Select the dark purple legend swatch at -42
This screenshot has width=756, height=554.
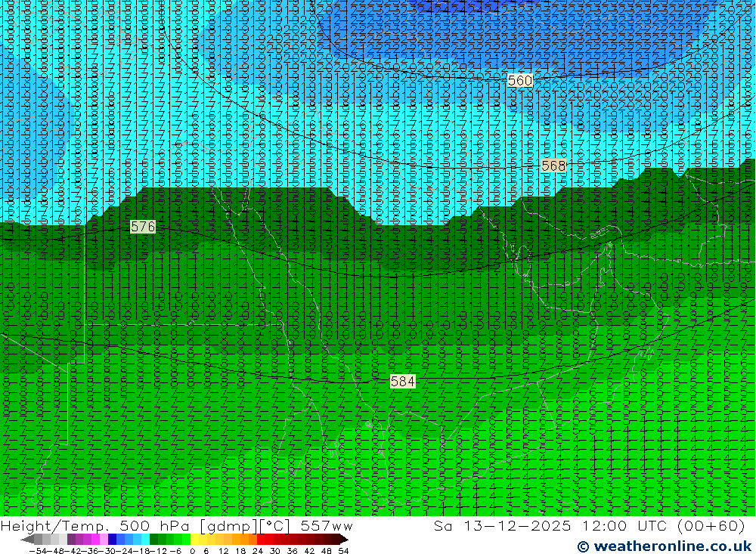coord(71,539)
